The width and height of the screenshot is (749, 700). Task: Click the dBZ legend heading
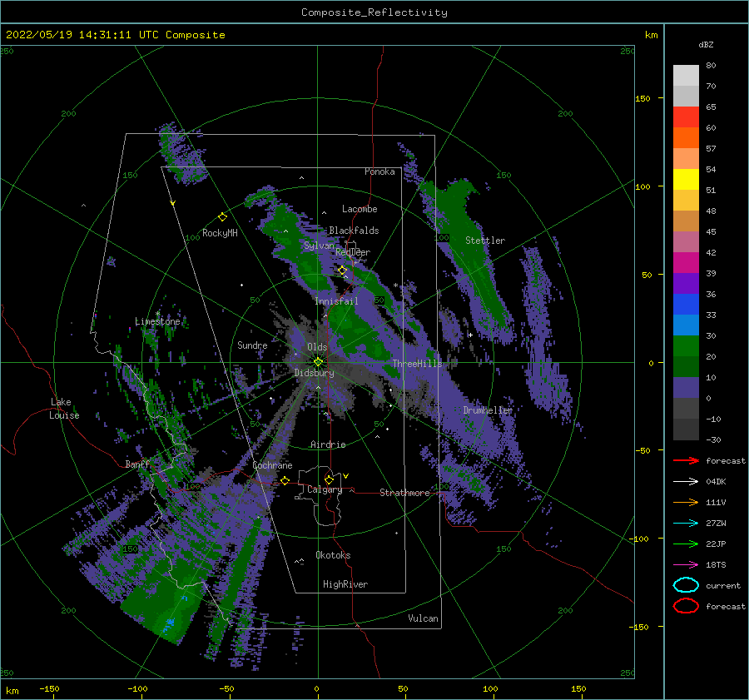[x=706, y=44]
